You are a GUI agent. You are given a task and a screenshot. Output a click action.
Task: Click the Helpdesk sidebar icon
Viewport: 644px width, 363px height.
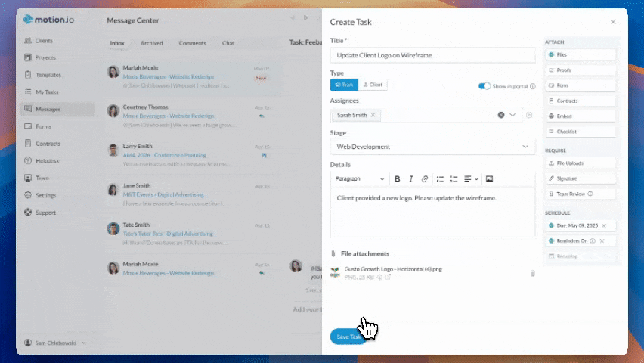tap(28, 161)
